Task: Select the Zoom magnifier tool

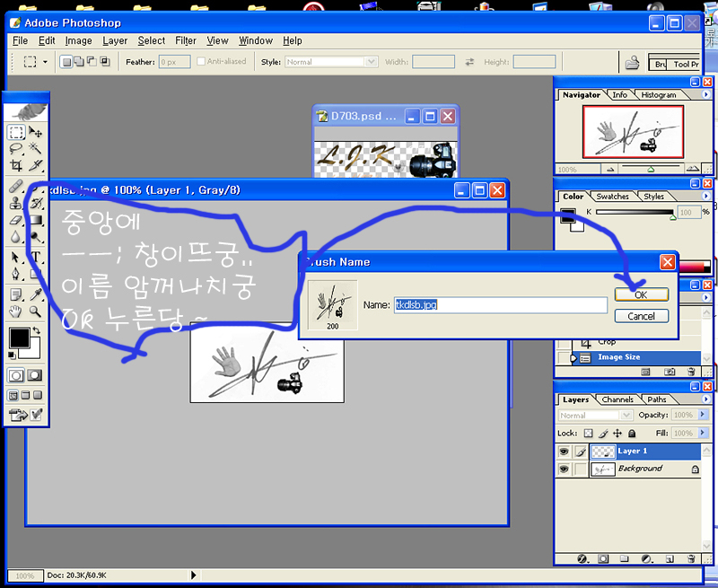Action: click(x=36, y=312)
